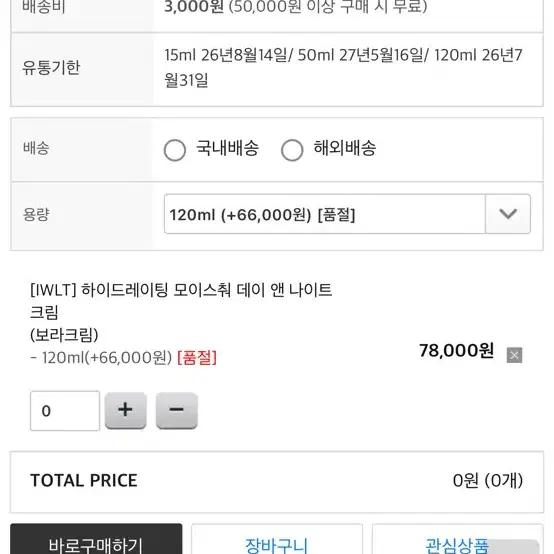Image resolution: width=554 pixels, height=554 pixels.
Task: Add item via 장바구니 cart button
Action: pyautogui.click(x=277, y=539)
